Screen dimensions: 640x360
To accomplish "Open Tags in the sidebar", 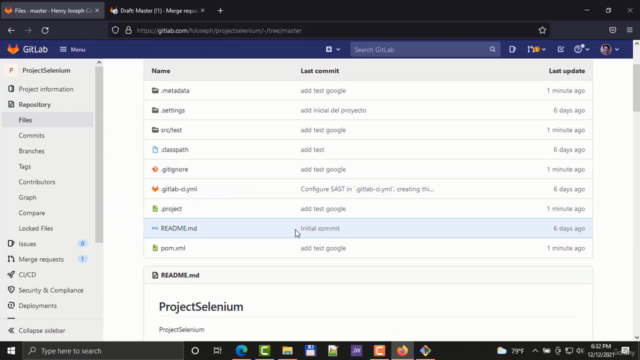I will coord(24,167).
